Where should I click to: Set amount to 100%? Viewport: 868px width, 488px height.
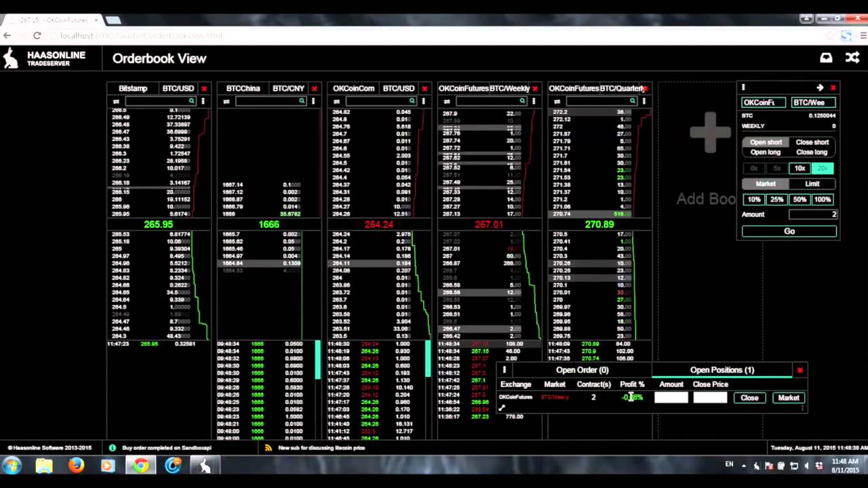[823, 200]
